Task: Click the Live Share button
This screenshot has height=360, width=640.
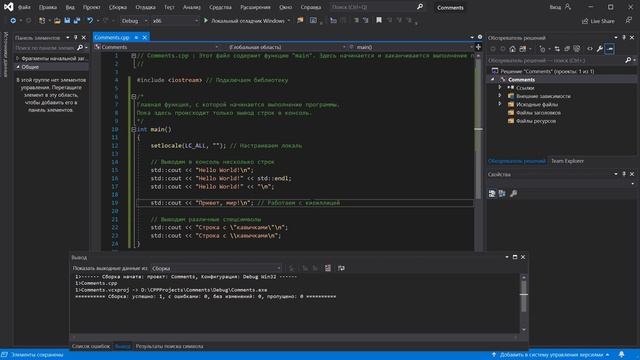Action: [598, 21]
